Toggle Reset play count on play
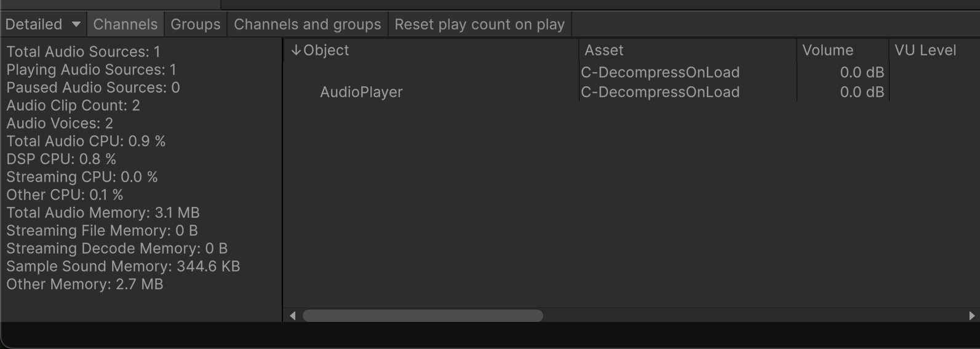The height and width of the screenshot is (349, 980). tap(479, 25)
